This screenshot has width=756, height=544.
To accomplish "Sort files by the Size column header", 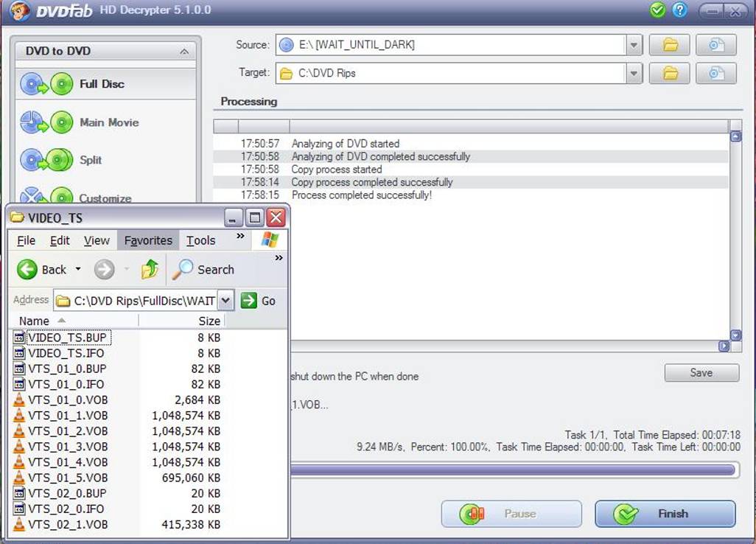I will 182,321.
